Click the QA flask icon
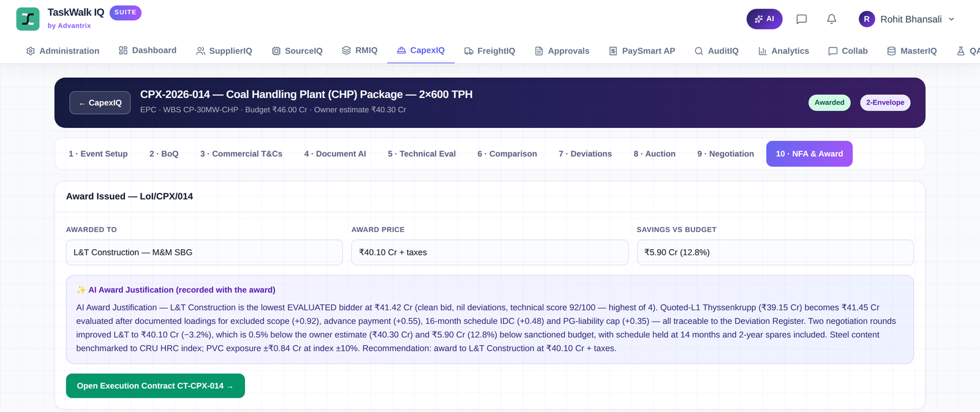The image size is (980, 412). (x=961, y=51)
